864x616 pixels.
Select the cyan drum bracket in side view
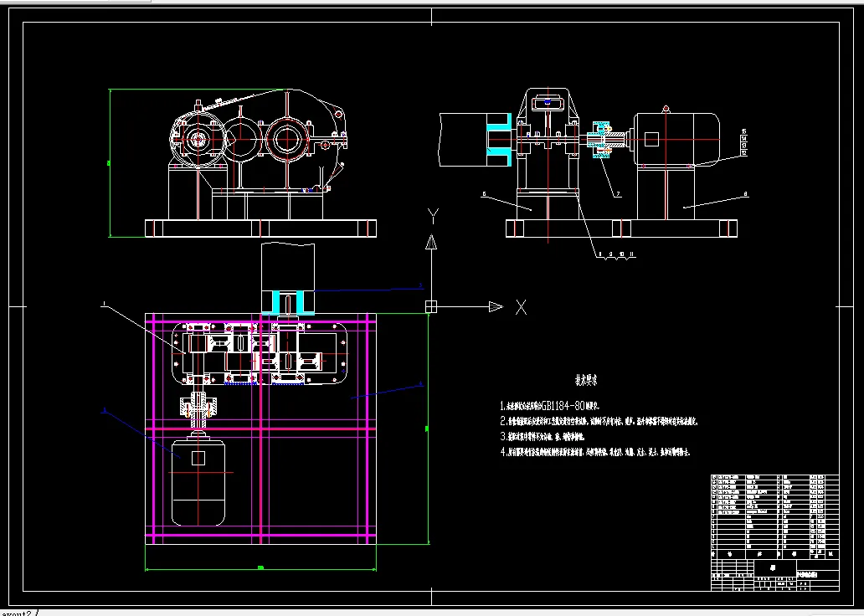tap(500, 140)
